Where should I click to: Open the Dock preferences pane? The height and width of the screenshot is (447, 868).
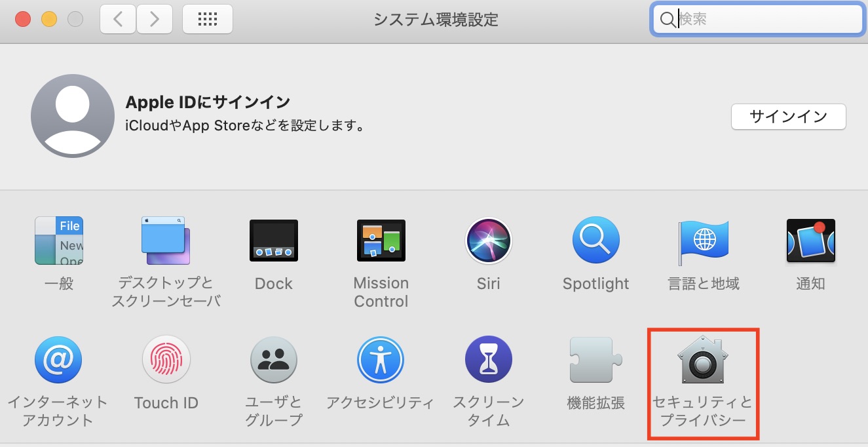274,241
